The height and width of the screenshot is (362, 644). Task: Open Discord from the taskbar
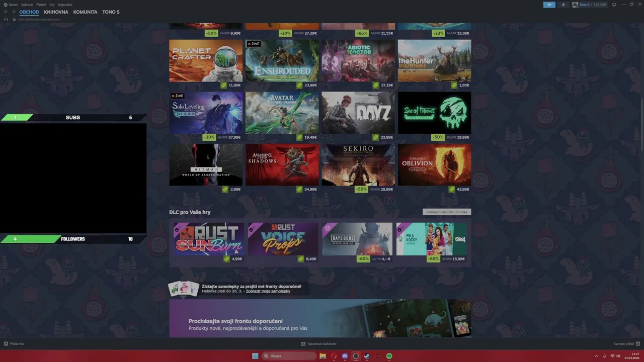pos(345,356)
